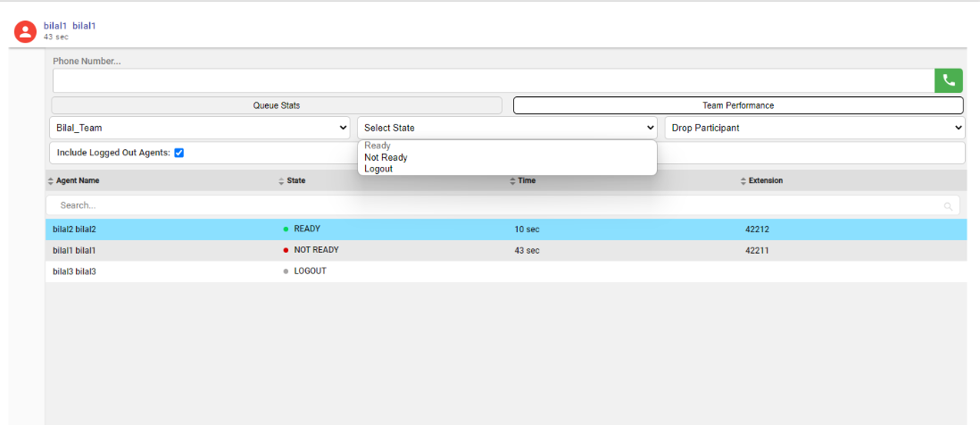Choose Not Ready from state list
This screenshot has width=980, height=425.
click(x=386, y=158)
